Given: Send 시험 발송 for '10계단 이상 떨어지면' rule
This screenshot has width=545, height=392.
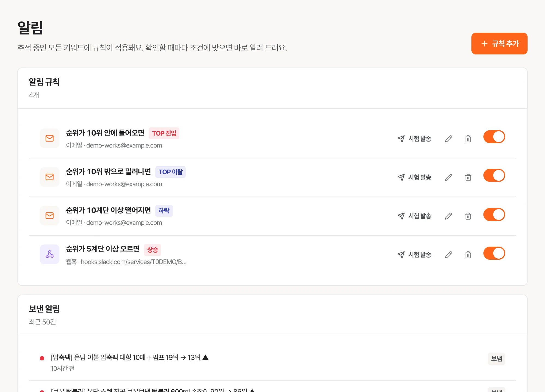Looking at the screenshot, I should pyautogui.click(x=414, y=216).
